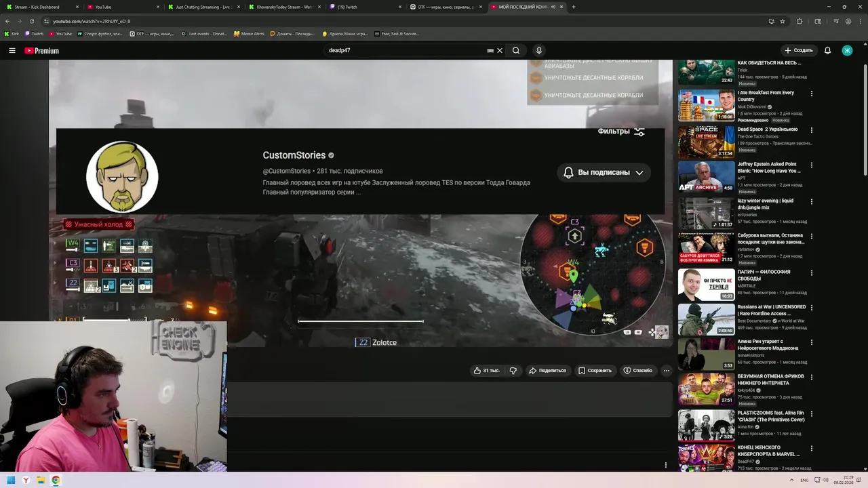
Task: Open more actions (three dots) under the video
Action: (666, 371)
